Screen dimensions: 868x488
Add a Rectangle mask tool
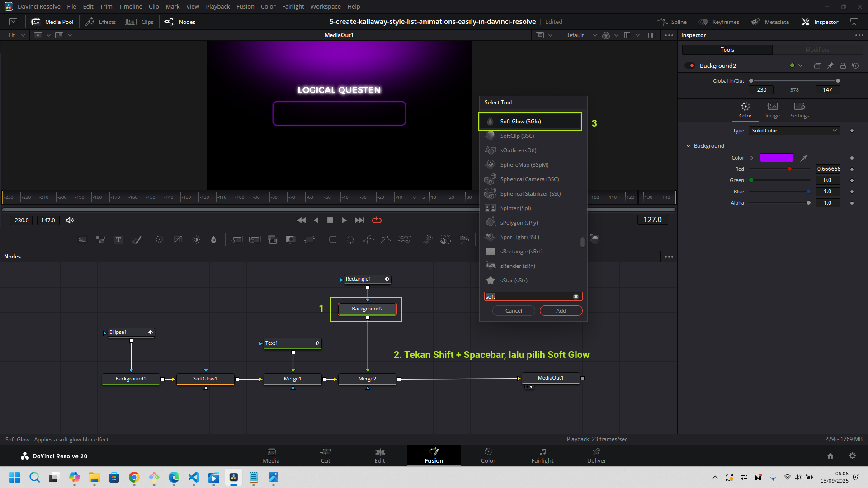[332, 240]
